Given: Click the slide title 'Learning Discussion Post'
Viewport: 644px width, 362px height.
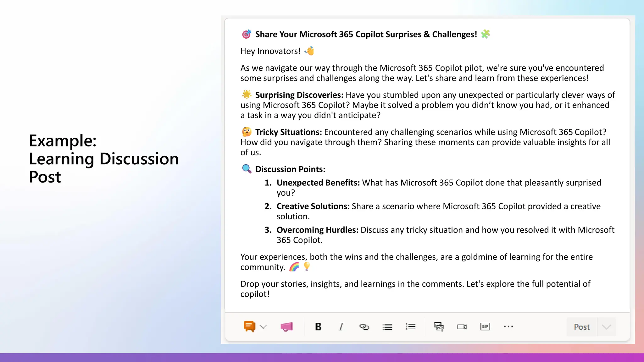Looking at the screenshot, I should click(104, 168).
